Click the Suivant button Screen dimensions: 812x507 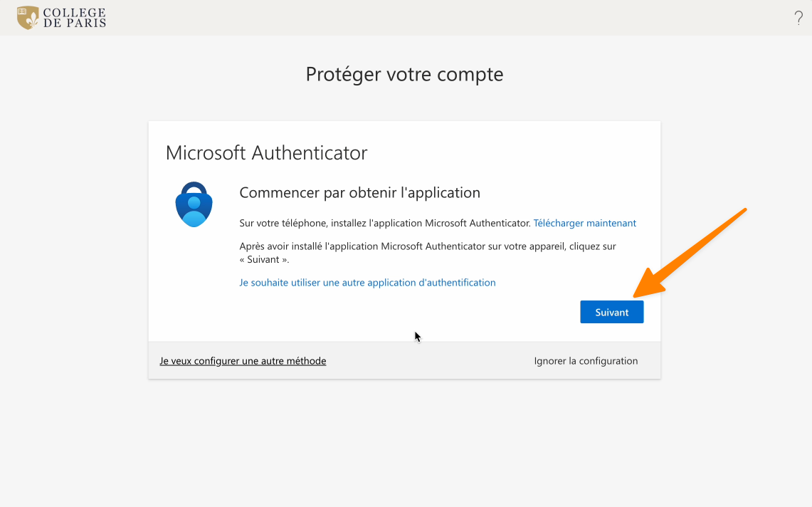[611, 312]
